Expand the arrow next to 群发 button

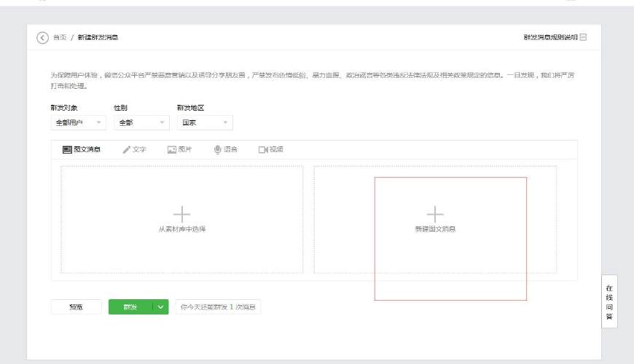click(160, 307)
